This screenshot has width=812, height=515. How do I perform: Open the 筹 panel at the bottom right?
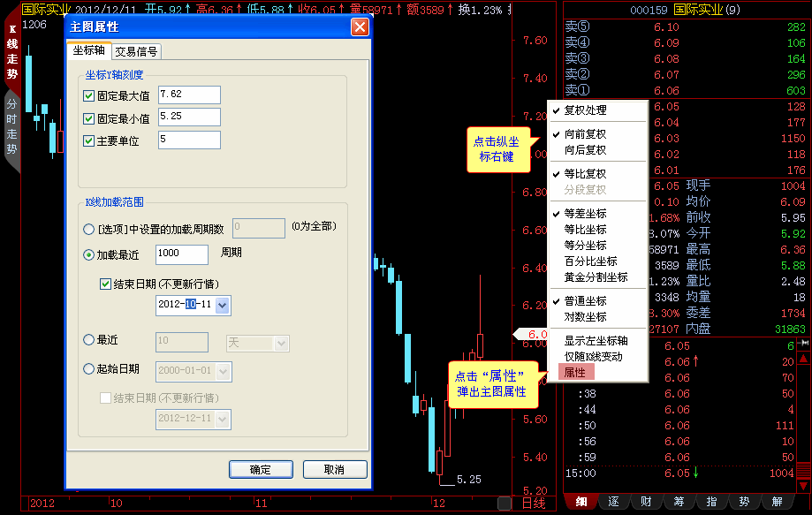pos(679,503)
